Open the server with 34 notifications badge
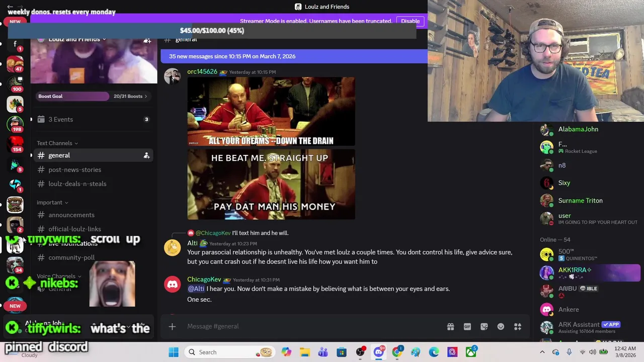Screen dimensions: 644x362 [15, 265]
